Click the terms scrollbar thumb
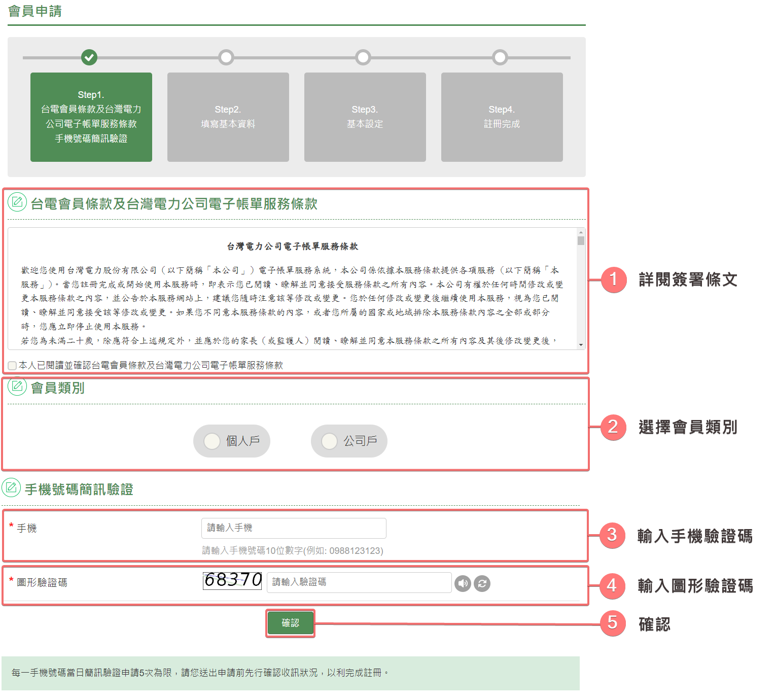The height and width of the screenshot is (700, 776). click(x=581, y=240)
